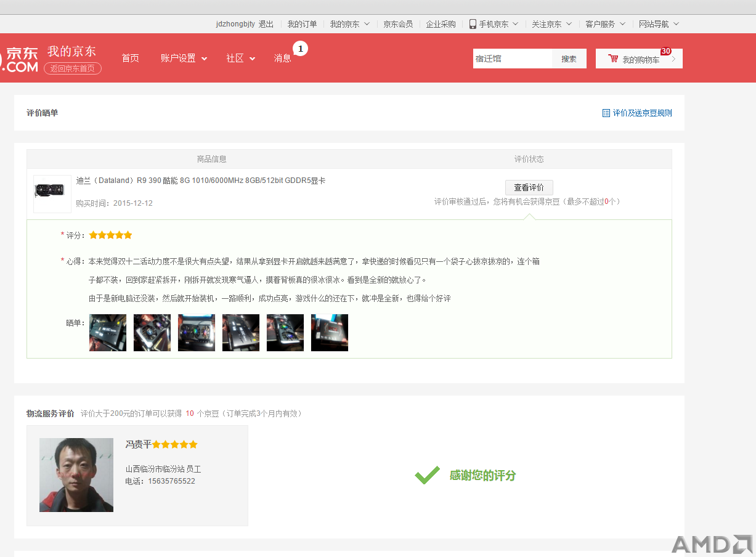The width and height of the screenshot is (756, 557).
Task: Click the 评价审核通过后 notice text
Action: click(x=527, y=201)
